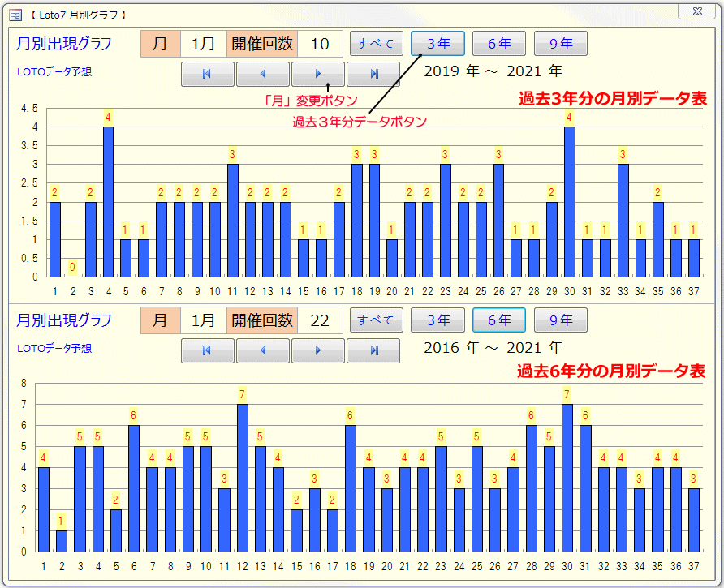The image size is (724, 588).
Task: Click the 過去6年分の月別データ表 title
Action: pos(611,371)
